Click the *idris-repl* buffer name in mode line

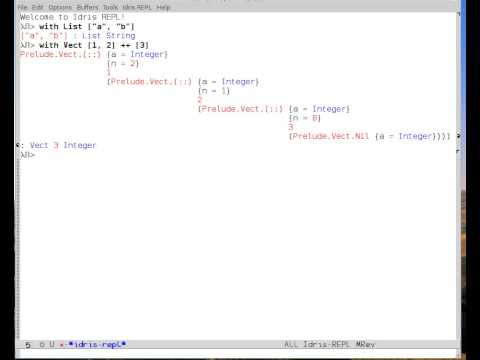pyautogui.click(x=97, y=344)
